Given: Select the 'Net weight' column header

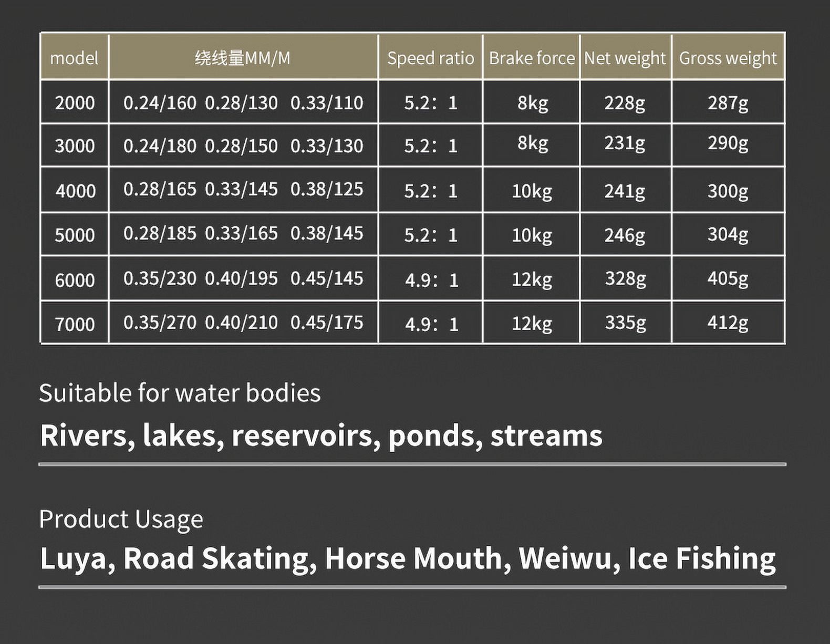Looking at the screenshot, I should click(625, 58).
